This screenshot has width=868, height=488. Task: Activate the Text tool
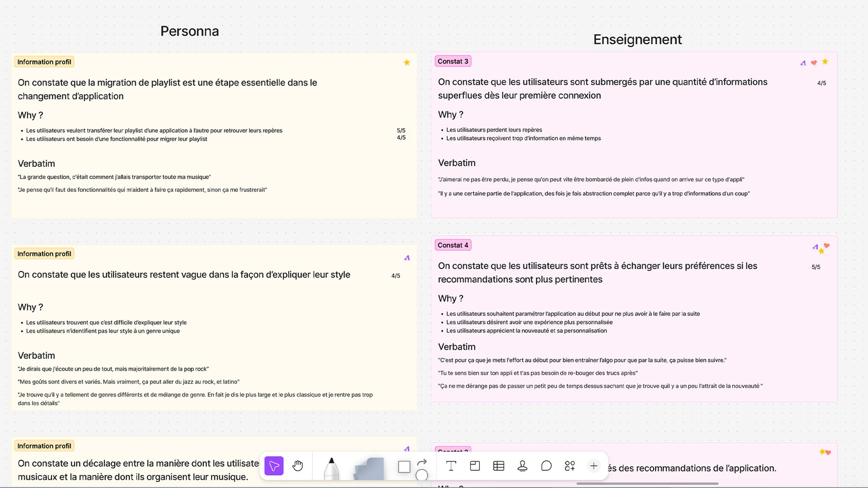tap(451, 466)
